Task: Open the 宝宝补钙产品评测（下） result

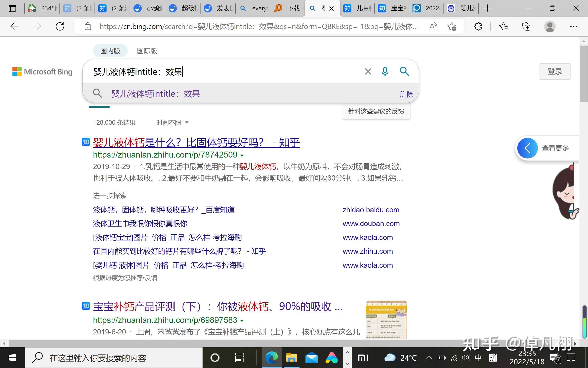Action: 218,306
